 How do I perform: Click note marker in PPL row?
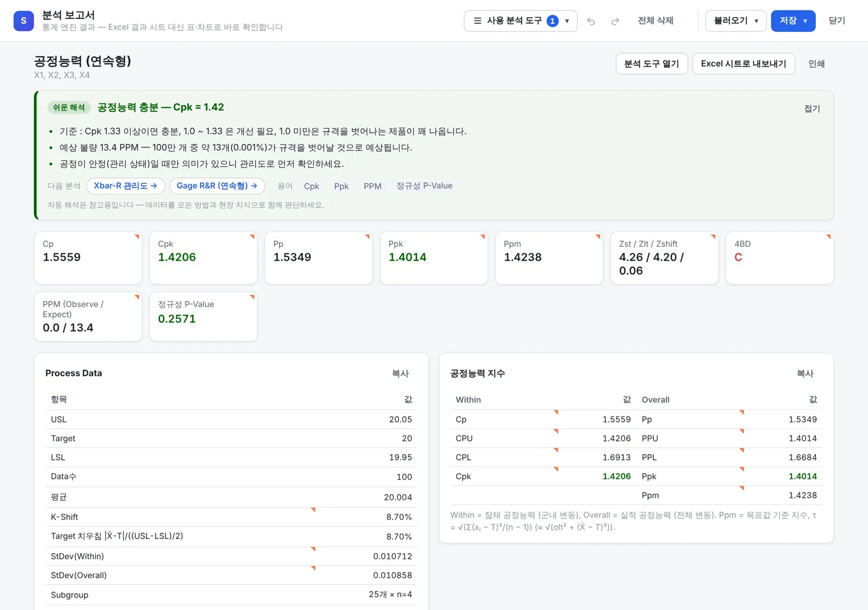point(742,450)
